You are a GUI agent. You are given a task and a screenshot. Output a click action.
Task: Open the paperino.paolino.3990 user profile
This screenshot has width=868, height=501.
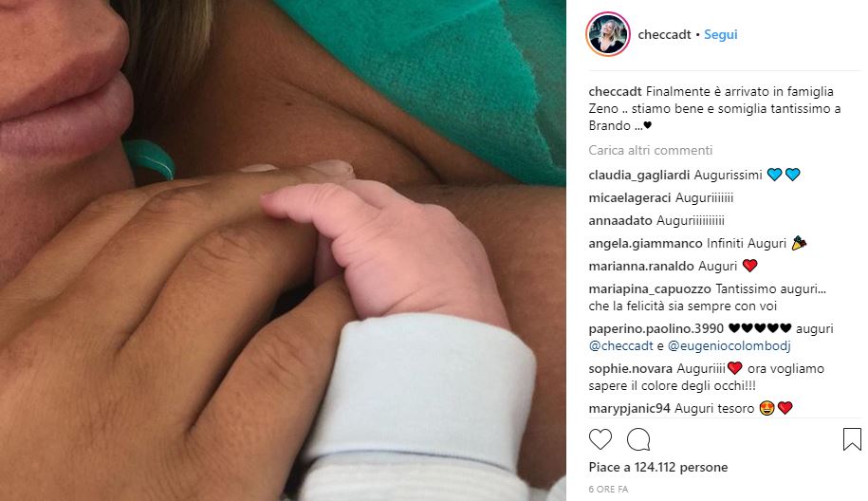pos(656,329)
